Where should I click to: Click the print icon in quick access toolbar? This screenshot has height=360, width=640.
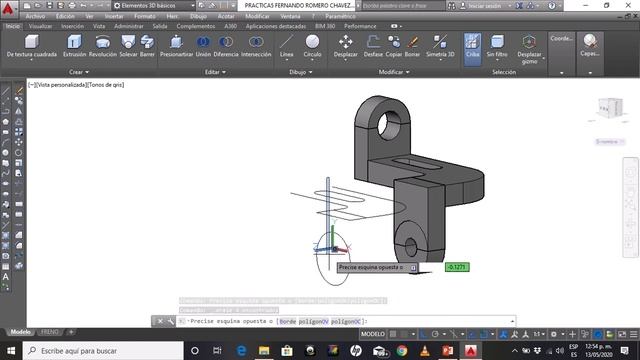72,5
